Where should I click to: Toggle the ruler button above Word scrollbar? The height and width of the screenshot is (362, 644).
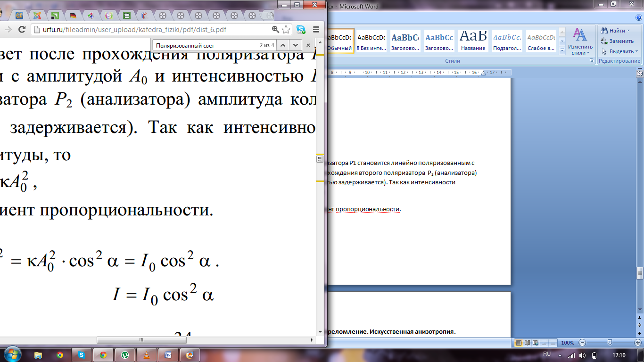(x=639, y=74)
